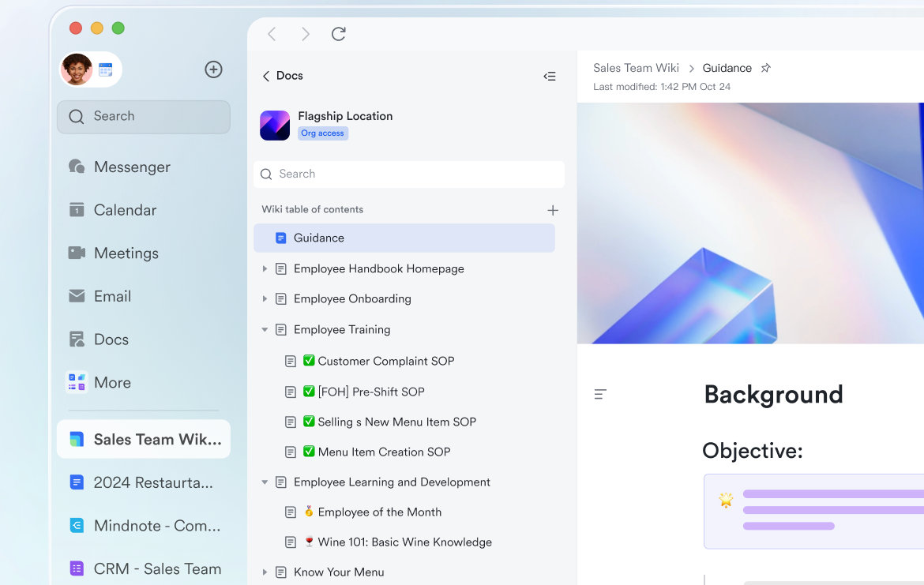Viewport: 924px width, 585px height.
Task: Click Sales Team Wiki breadcrumb
Action: point(636,69)
